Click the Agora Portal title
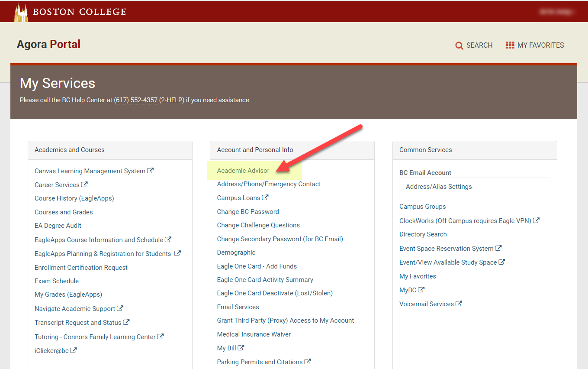Viewport: 588px width, 369px height. (48, 44)
